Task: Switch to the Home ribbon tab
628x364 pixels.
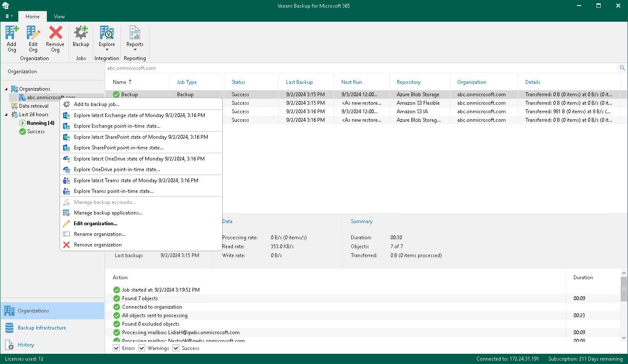Action: coord(32,17)
